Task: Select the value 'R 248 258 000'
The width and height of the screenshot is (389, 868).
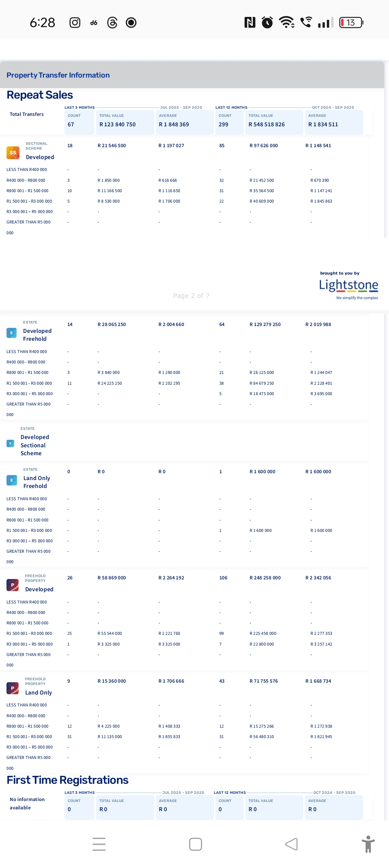Action: tap(265, 578)
